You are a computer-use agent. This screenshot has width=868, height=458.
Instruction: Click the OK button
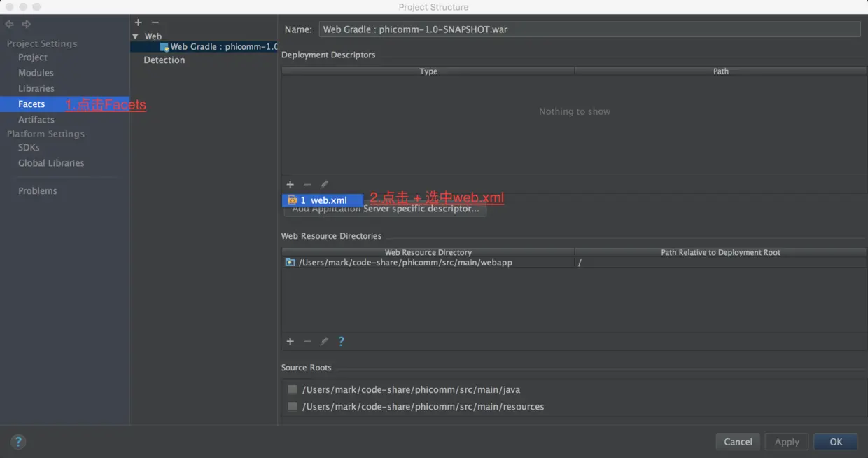(x=836, y=442)
